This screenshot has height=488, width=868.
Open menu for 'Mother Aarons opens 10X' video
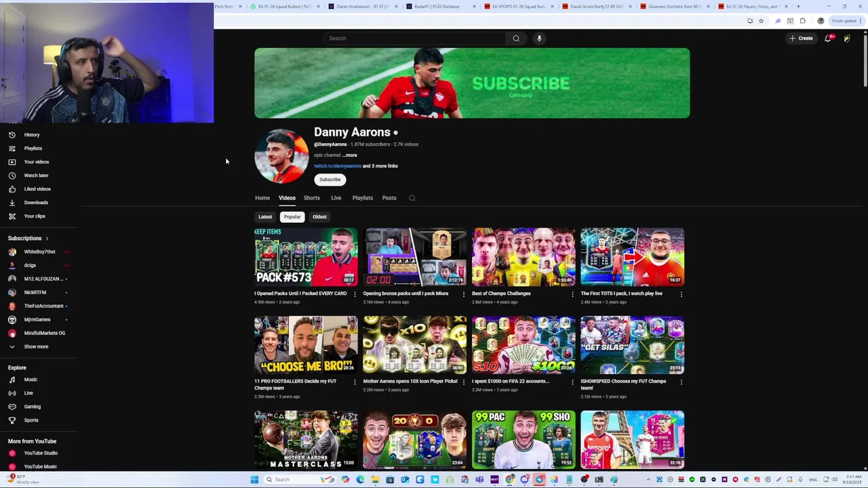[464, 382]
